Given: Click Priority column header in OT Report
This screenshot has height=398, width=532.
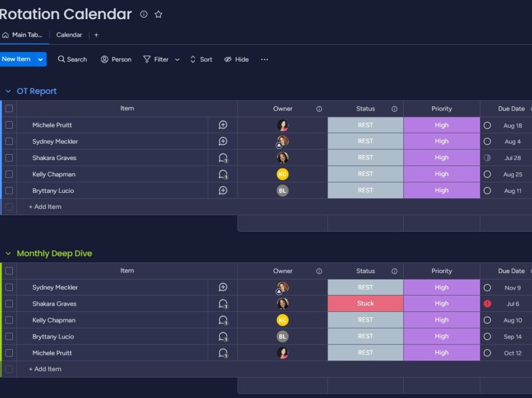Looking at the screenshot, I should (x=442, y=109).
